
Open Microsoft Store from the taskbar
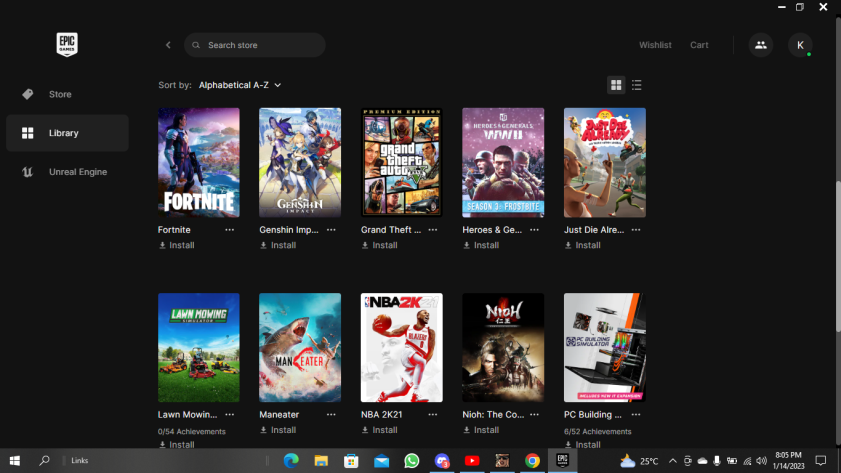tap(351, 461)
